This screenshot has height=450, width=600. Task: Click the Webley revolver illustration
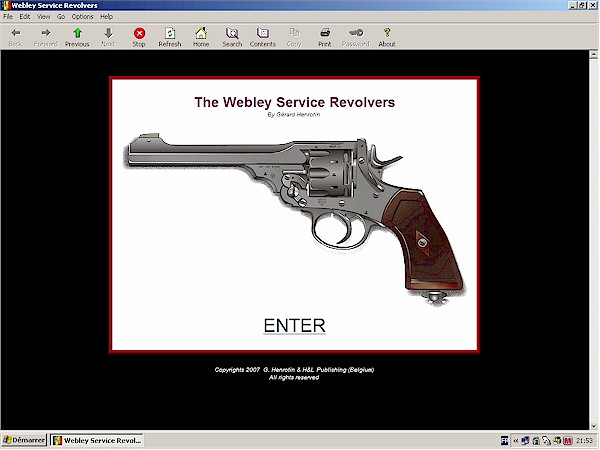(294, 219)
